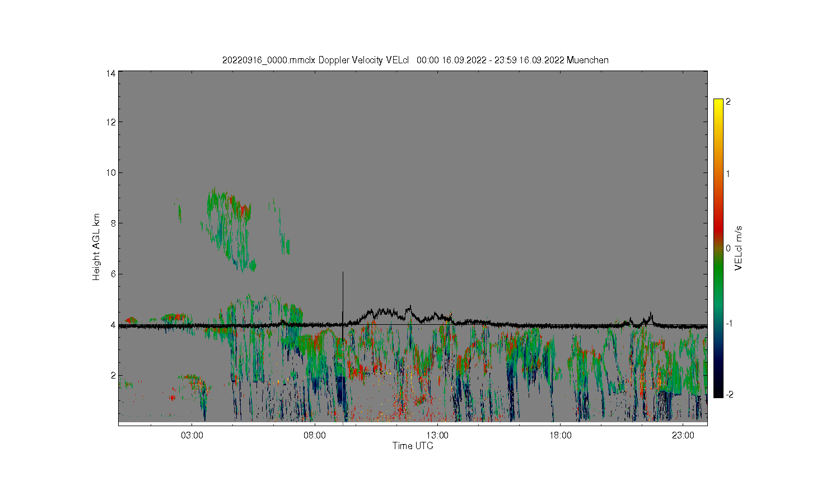
Task: Click the yellow top of the colorbar
Action: 718,106
